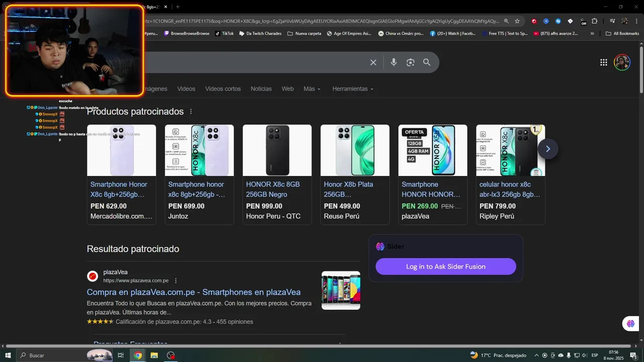
Task: Open Compra en plazaVea.com.pe link
Action: point(194,292)
